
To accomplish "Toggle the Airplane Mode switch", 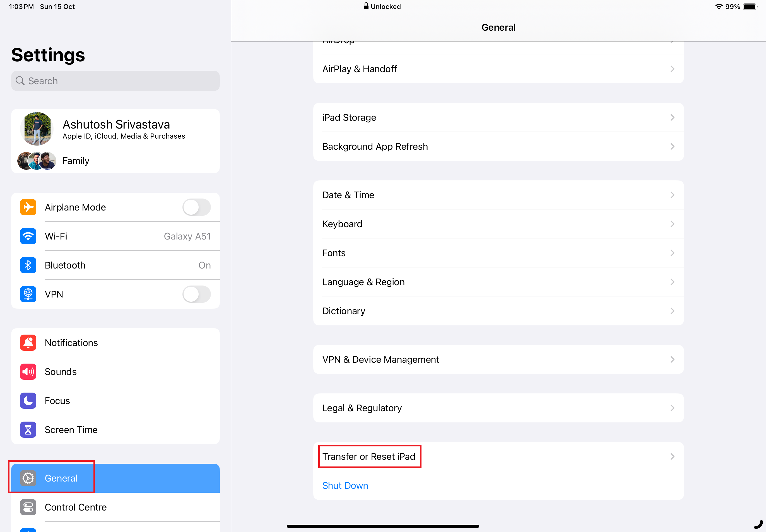I will click(197, 207).
